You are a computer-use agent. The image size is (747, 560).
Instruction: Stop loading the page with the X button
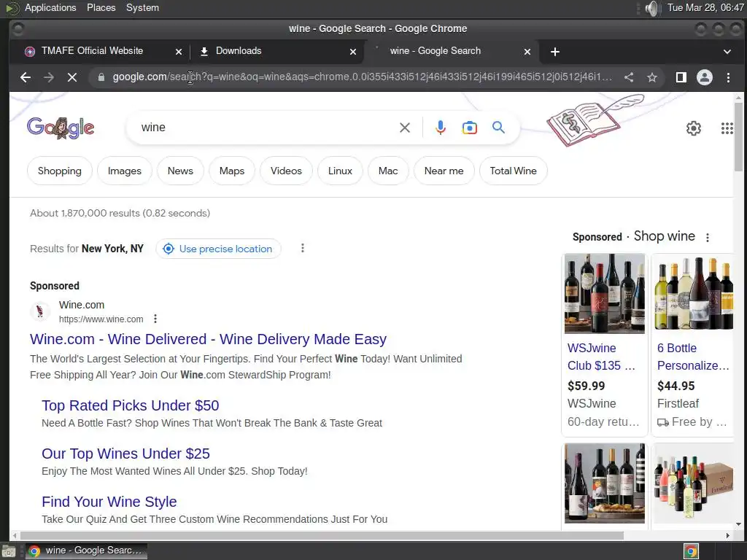pyautogui.click(x=72, y=77)
